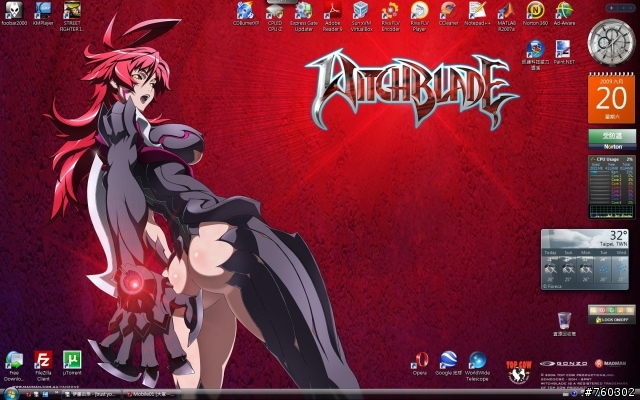Open µTorrent desktop shortcut

tap(72, 363)
